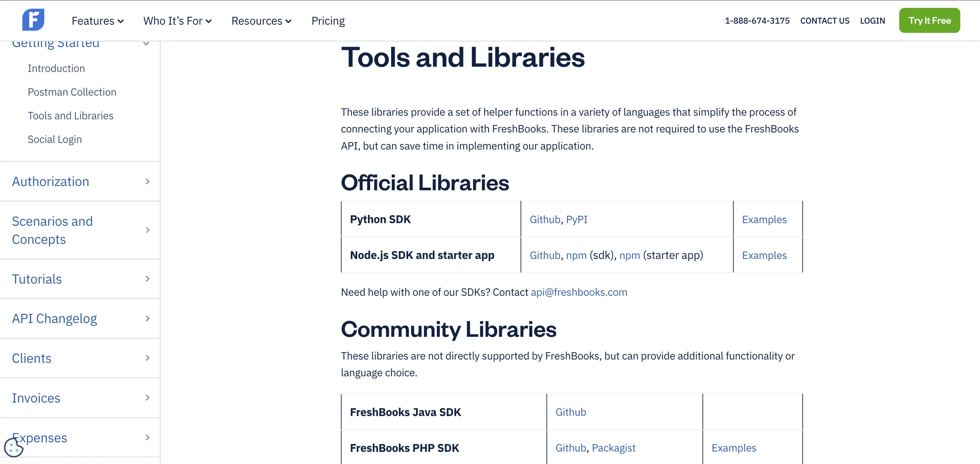Open the Tutorials sidebar heading
Image resolution: width=980 pixels, height=464 pixels.
coord(37,279)
